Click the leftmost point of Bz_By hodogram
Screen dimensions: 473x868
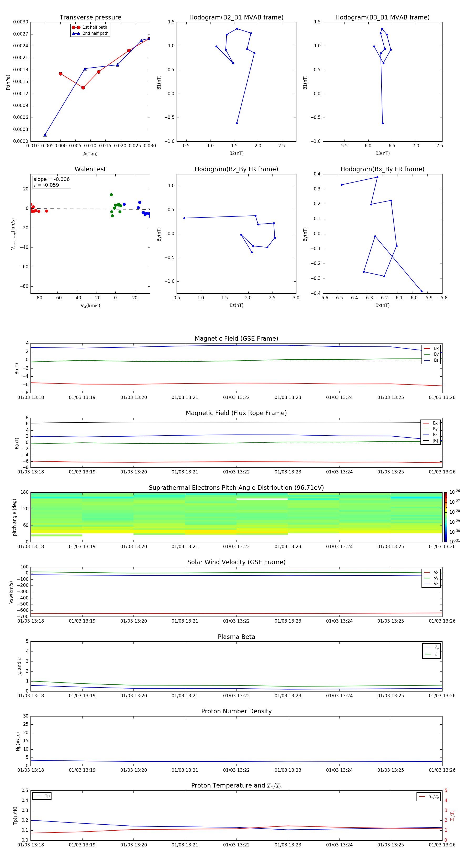point(184,218)
